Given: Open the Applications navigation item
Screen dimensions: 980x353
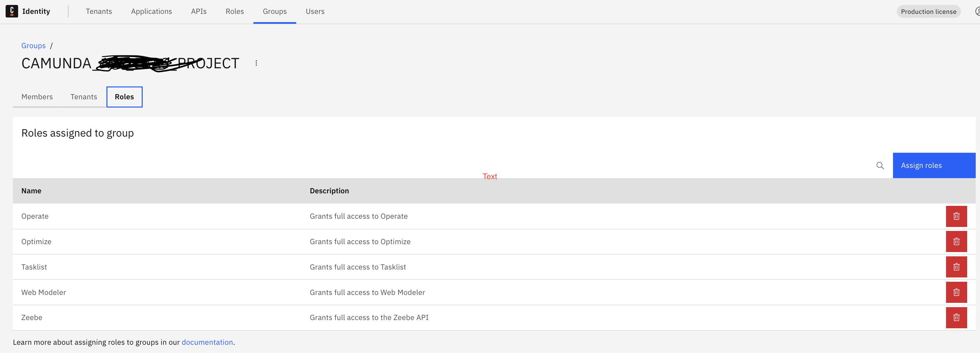Looking at the screenshot, I should pyautogui.click(x=151, y=12).
